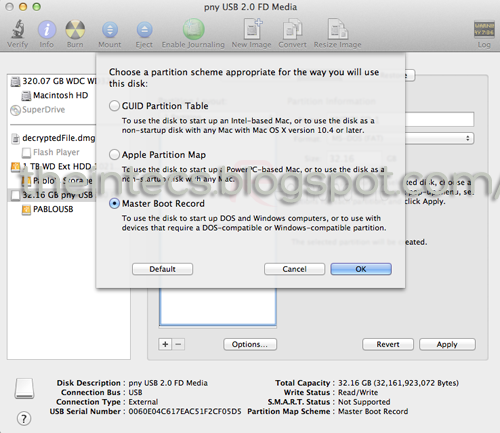This screenshot has height=433, width=500.
Task: Select the 1 TB WD Ext HDD drive
Action: pyautogui.click(x=53, y=166)
